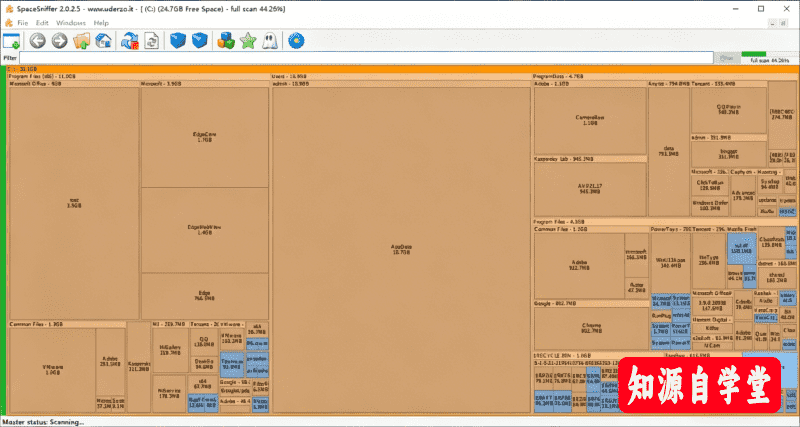
Task: Click the second blue cube detail icon
Action: coord(199,41)
